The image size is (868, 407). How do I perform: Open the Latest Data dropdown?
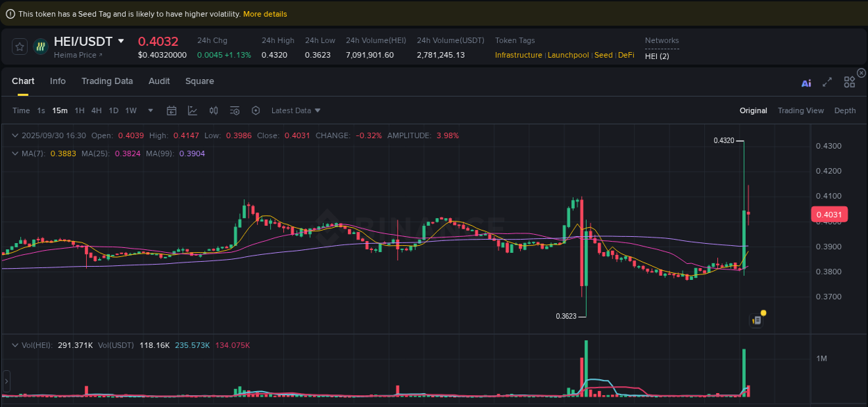pyautogui.click(x=295, y=110)
